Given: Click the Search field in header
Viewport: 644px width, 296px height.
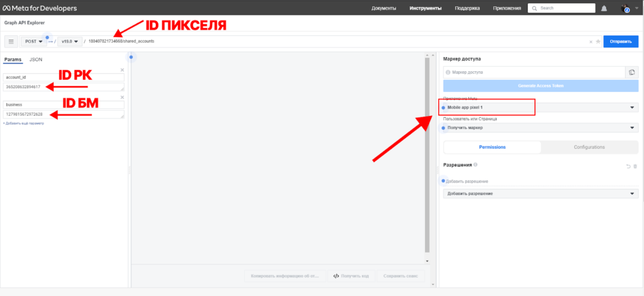Looking at the screenshot, I should coord(563,8).
